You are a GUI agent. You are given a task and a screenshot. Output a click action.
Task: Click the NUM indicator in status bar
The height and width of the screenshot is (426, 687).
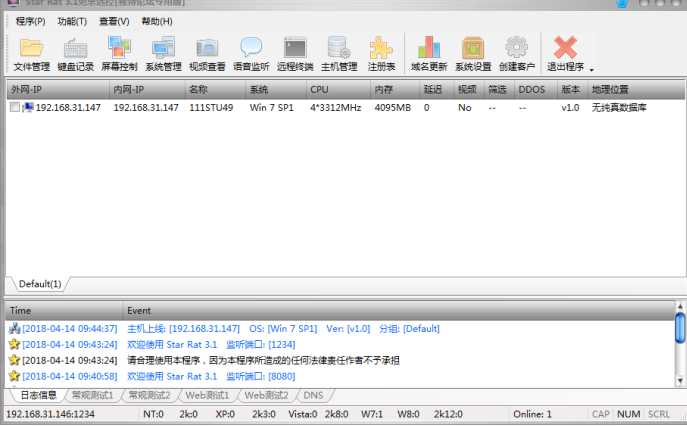pyautogui.click(x=629, y=414)
